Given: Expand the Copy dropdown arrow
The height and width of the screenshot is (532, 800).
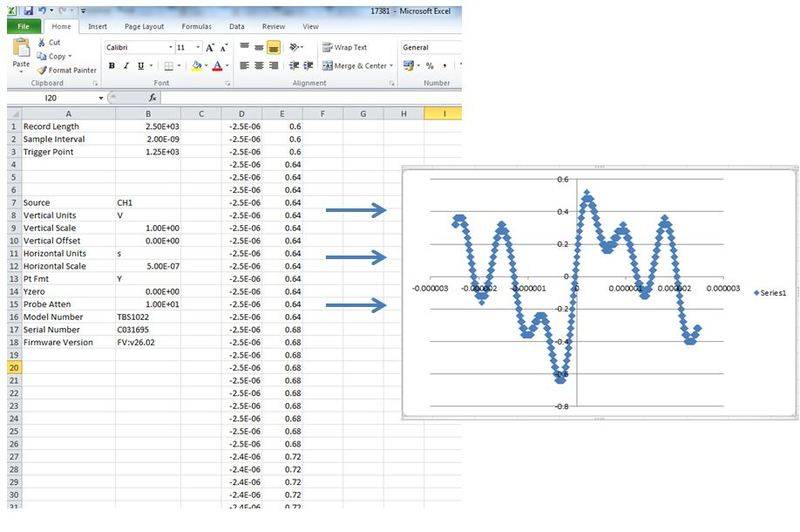Looking at the screenshot, I should pyautogui.click(x=70, y=56).
